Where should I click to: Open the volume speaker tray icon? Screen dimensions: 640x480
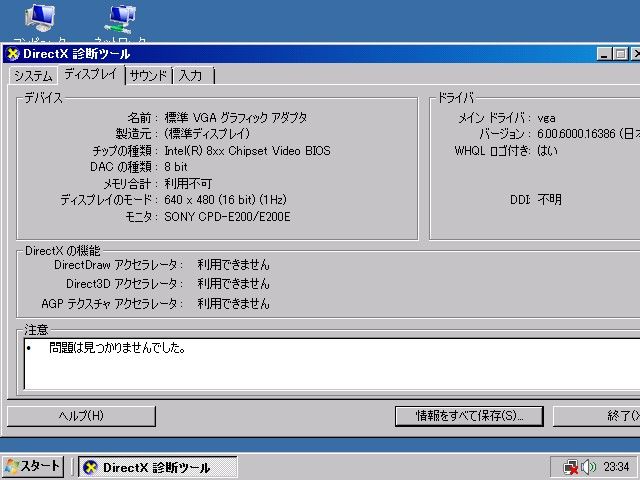(x=589, y=467)
